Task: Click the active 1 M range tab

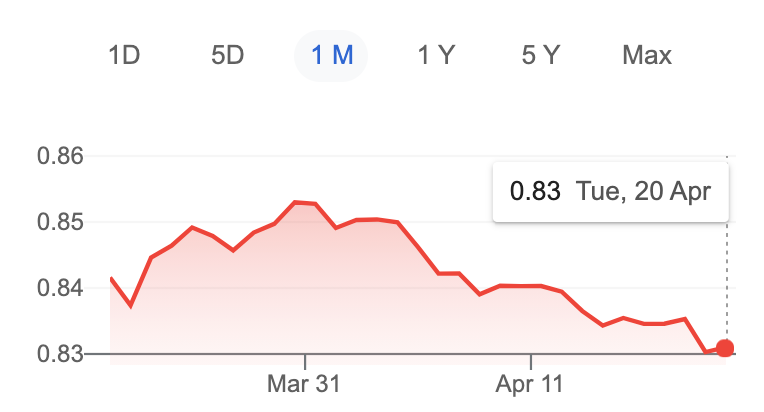Action: click(331, 56)
